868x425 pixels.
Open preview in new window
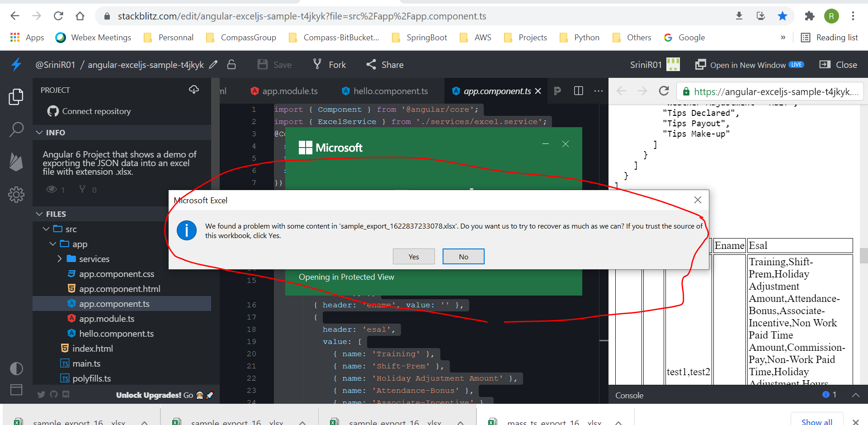[x=748, y=64]
